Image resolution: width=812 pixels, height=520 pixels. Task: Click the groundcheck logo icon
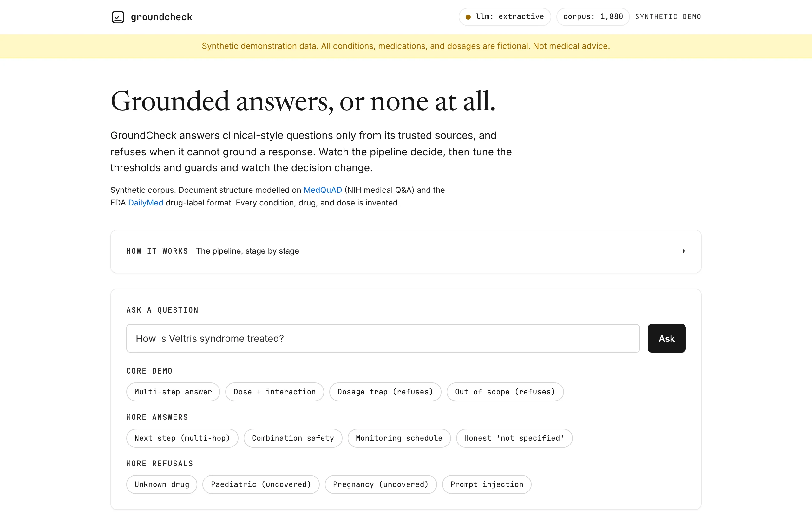pyautogui.click(x=118, y=17)
